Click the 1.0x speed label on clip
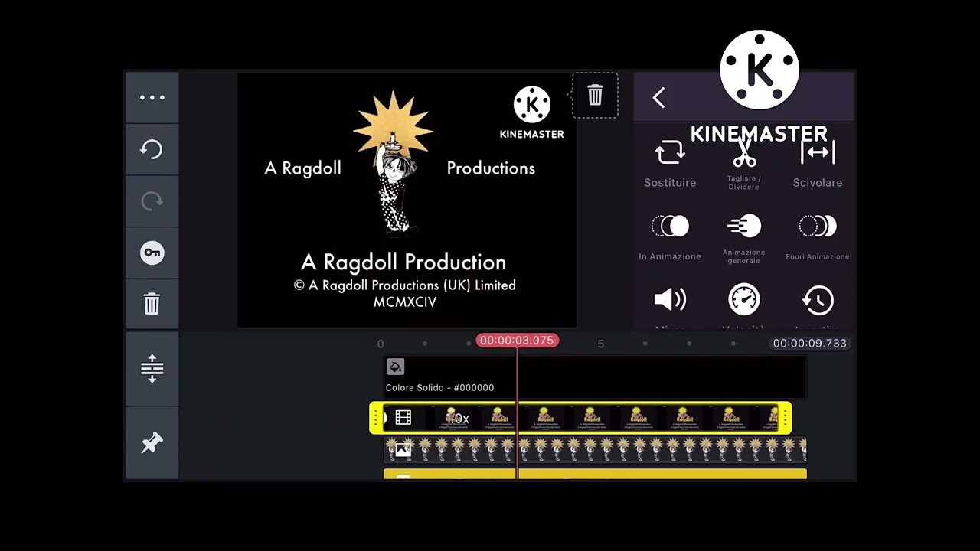Image resolution: width=980 pixels, height=551 pixels. click(457, 419)
